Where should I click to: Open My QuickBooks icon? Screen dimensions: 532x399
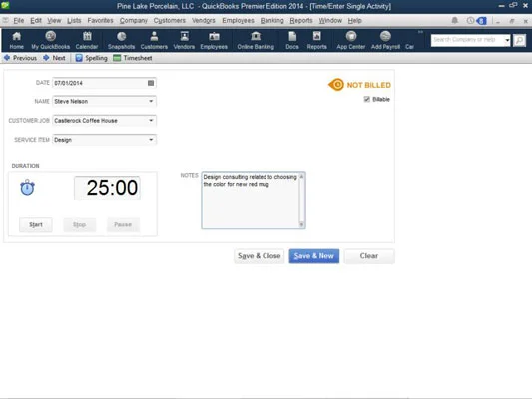(x=50, y=40)
